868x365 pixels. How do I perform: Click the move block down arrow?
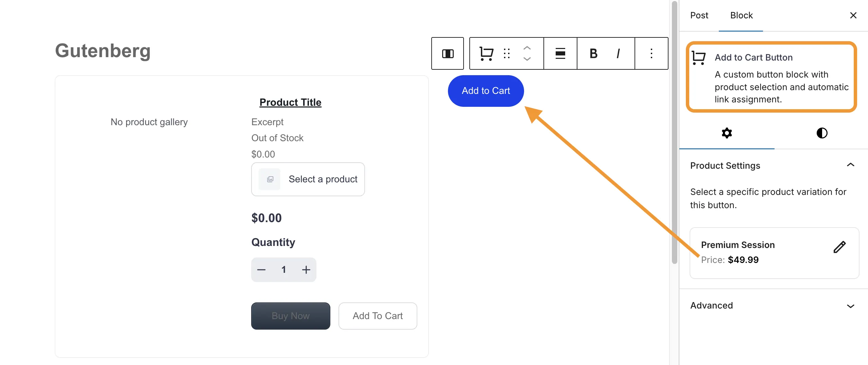click(526, 59)
